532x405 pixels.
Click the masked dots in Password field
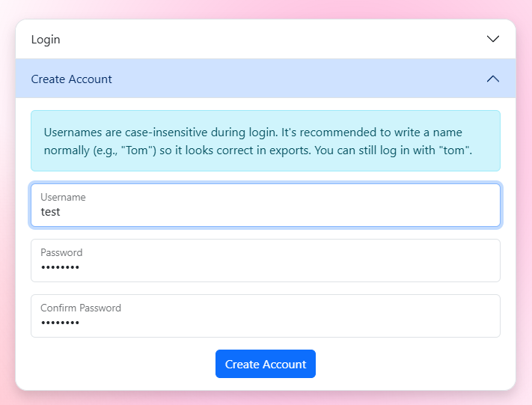[x=60, y=267]
